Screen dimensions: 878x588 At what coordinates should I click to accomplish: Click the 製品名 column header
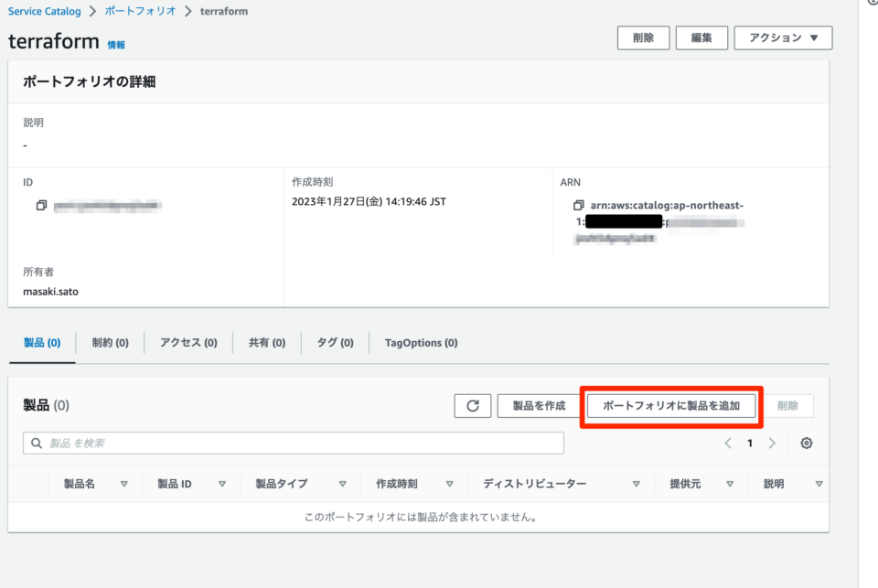coord(79,484)
